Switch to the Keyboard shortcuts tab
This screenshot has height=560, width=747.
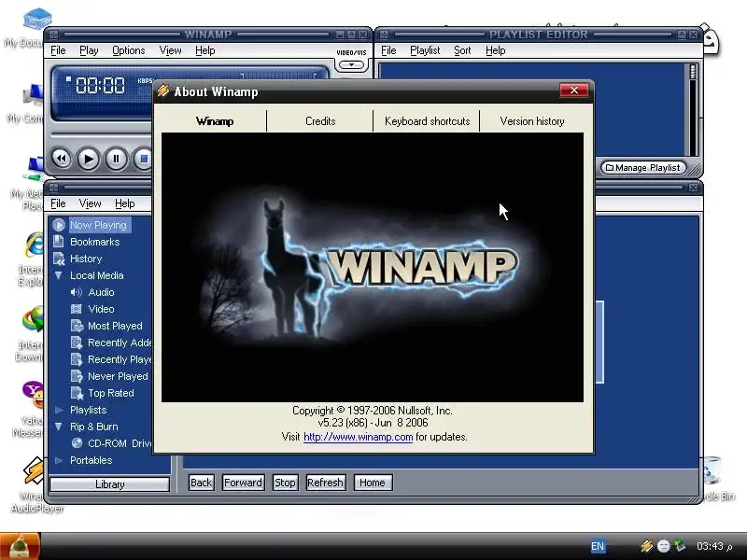click(427, 121)
